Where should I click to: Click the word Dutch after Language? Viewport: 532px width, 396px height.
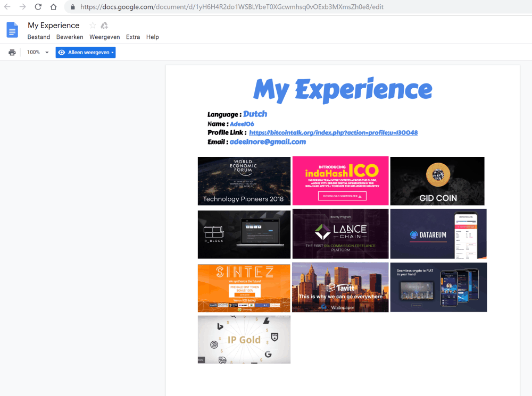tap(255, 114)
